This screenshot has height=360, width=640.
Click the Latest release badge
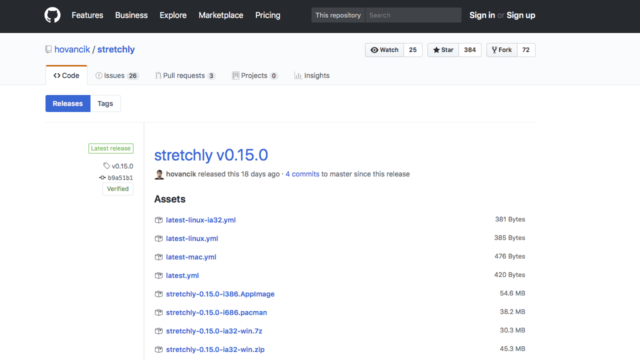click(111, 148)
